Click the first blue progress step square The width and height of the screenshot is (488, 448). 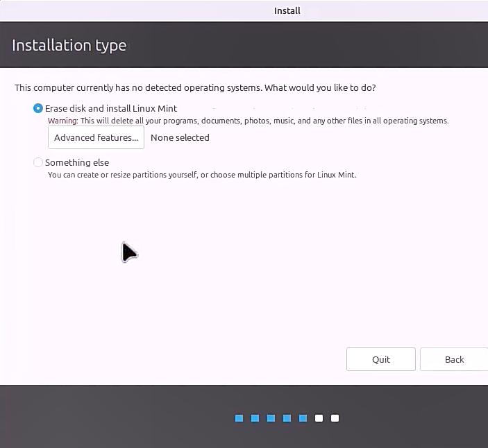tap(239, 418)
